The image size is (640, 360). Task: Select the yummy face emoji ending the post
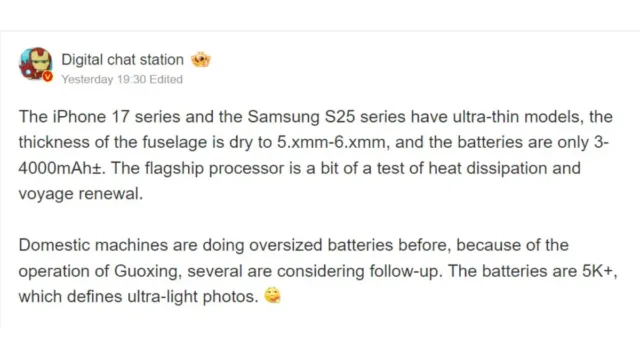[x=272, y=296]
